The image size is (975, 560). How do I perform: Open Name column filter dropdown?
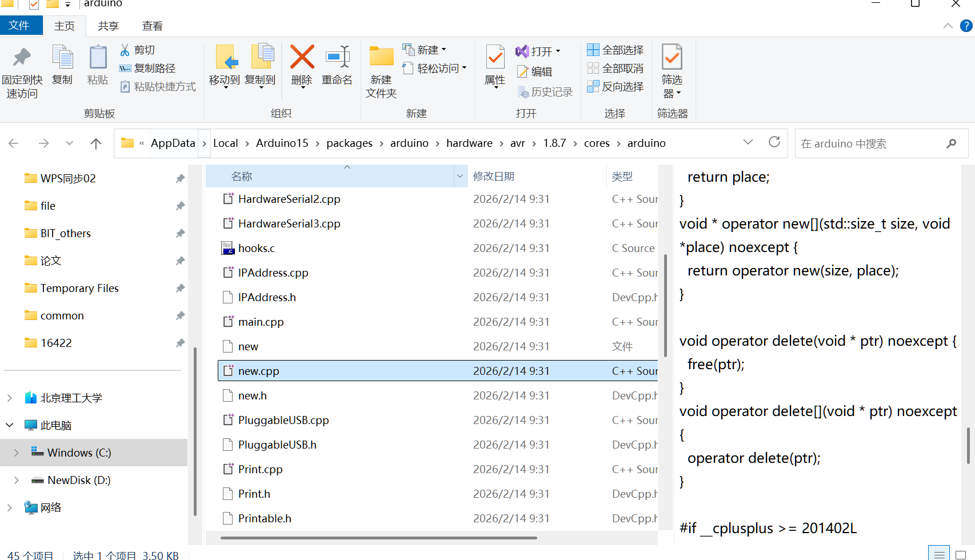click(x=460, y=177)
